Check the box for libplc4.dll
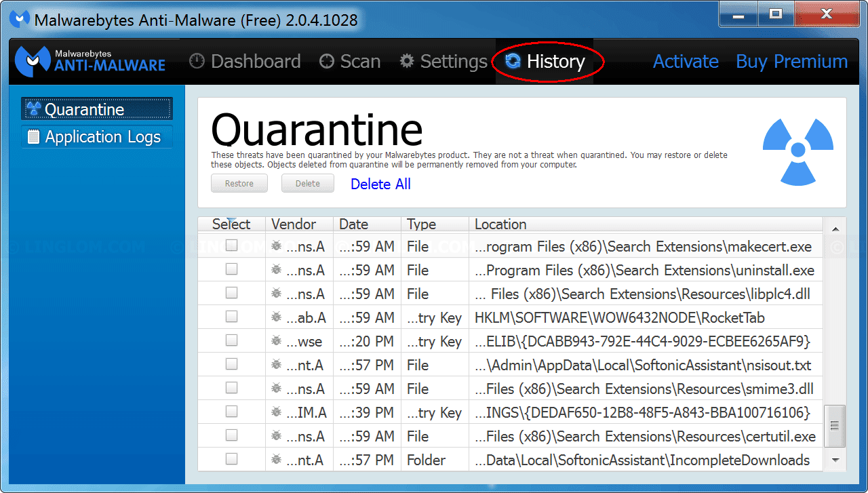Screen dimensions: 868x493 (x=231, y=293)
